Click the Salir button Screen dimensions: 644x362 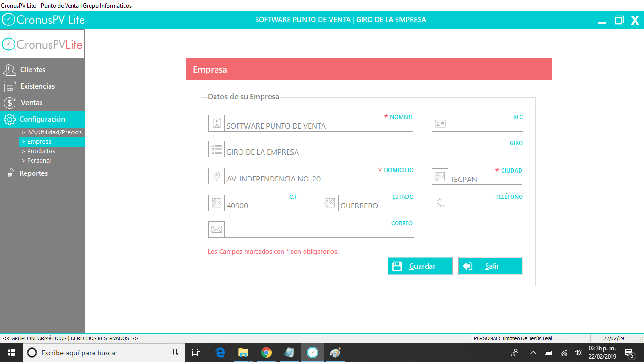490,266
